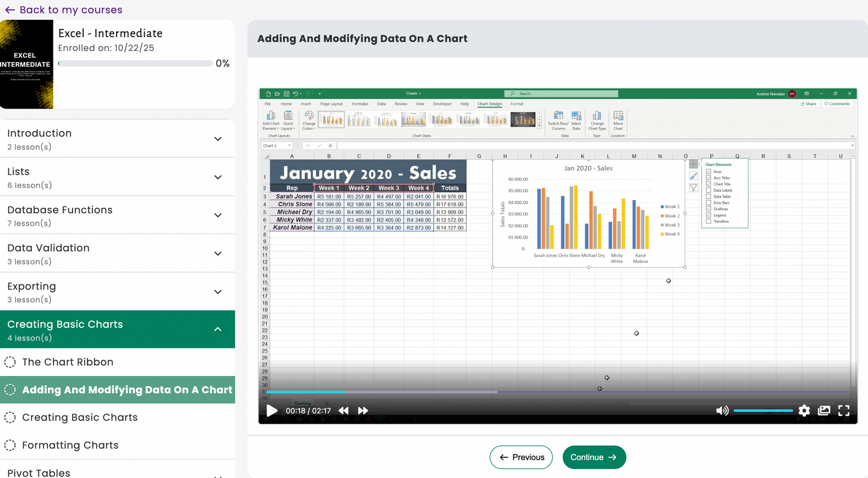The height and width of the screenshot is (478, 868).
Task: Open the Chart 1 name box dropdown
Action: pyautogui.click(x=289, y=145)
